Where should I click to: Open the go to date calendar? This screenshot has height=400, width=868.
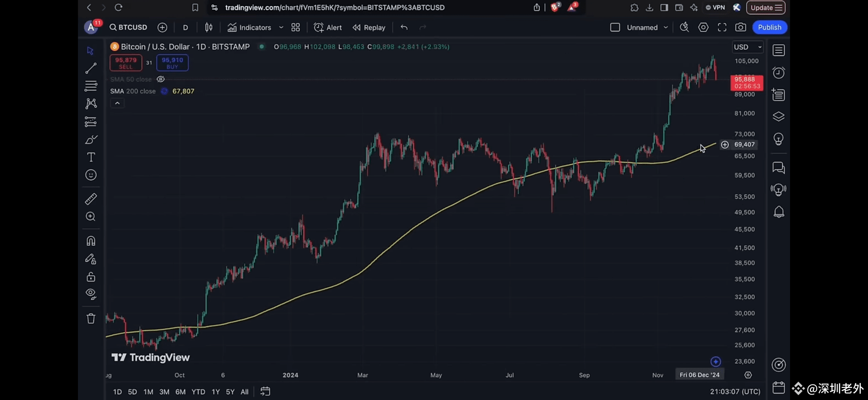point(265,391)
